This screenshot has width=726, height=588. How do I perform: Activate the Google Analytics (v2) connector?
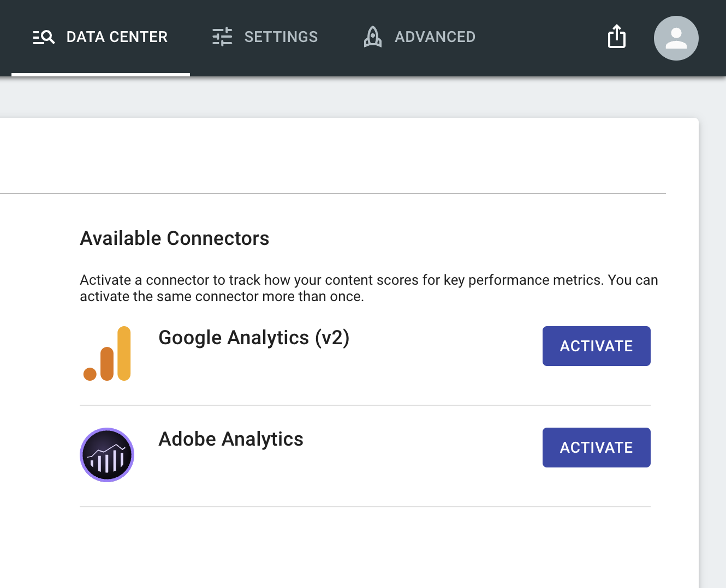click(597, 346)
